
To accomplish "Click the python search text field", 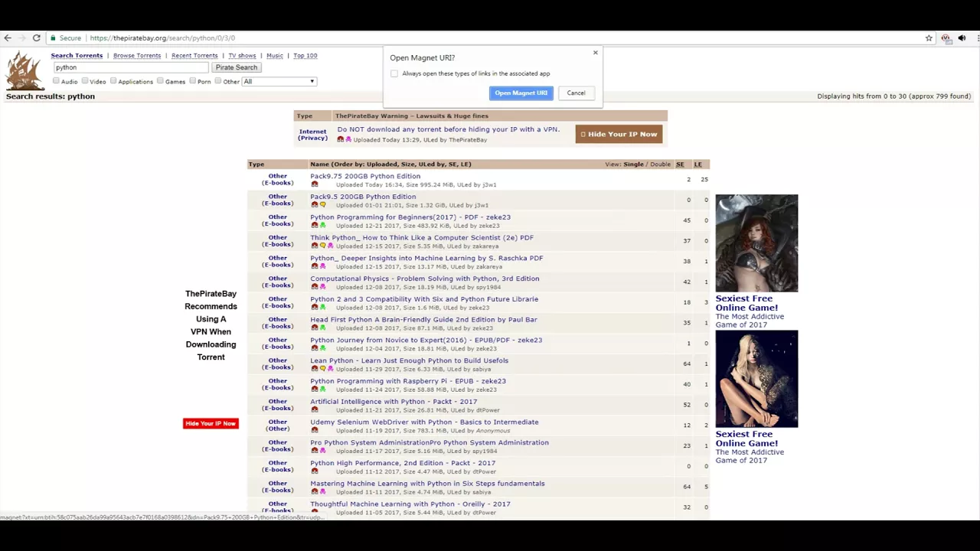I will coord(130,67).
